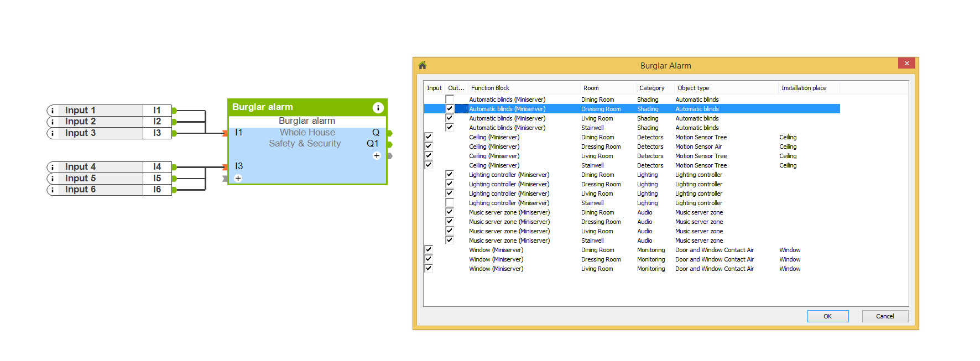Click the green Q output connector on the block
980x361 pixels.
[x=389, y=133]
